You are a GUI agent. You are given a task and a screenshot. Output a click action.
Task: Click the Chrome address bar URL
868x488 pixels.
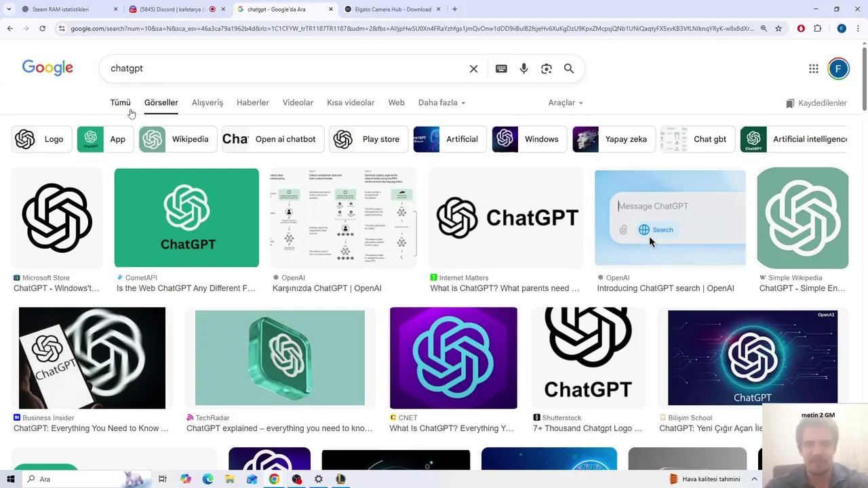pos(412,28)
